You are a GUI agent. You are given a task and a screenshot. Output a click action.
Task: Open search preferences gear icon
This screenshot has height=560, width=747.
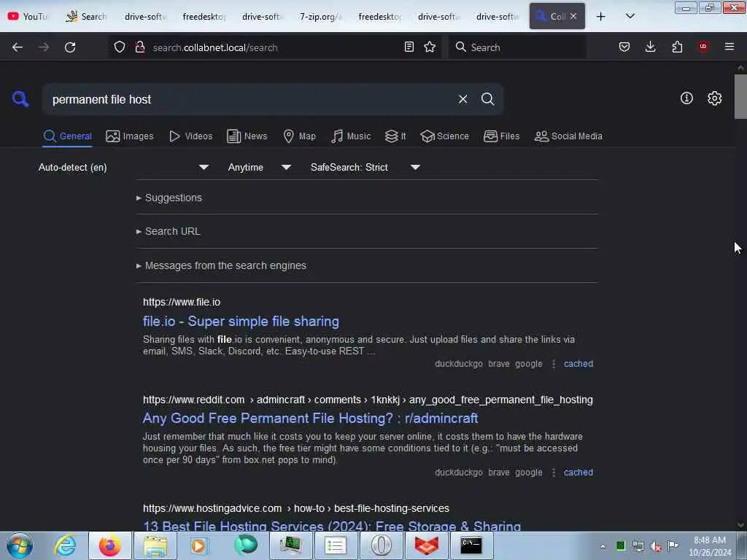(x=714, y=98)
